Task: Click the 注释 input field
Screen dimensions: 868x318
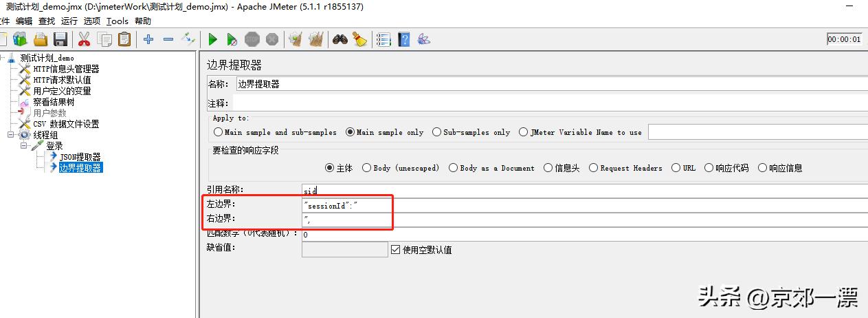Action: point(551,103)
